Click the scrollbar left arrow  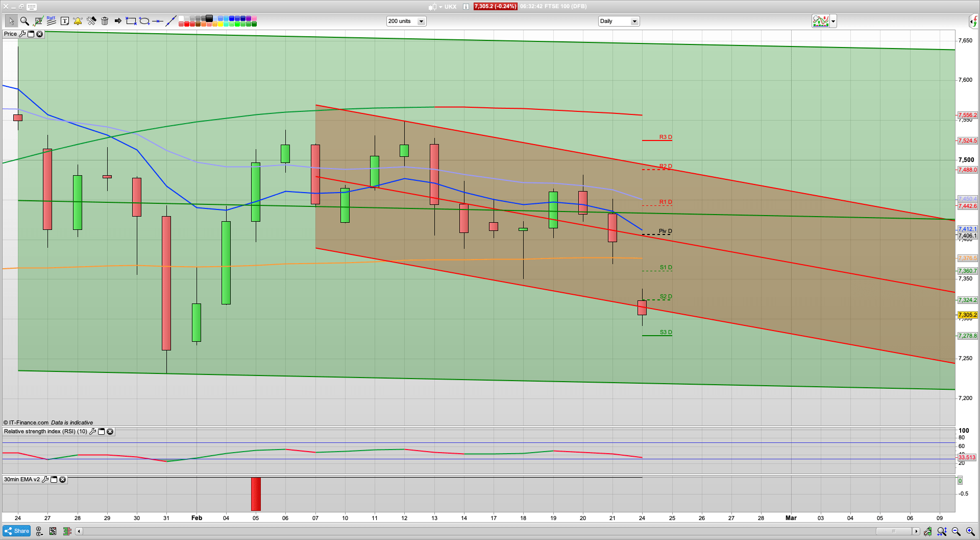click(x=79, y=531)
